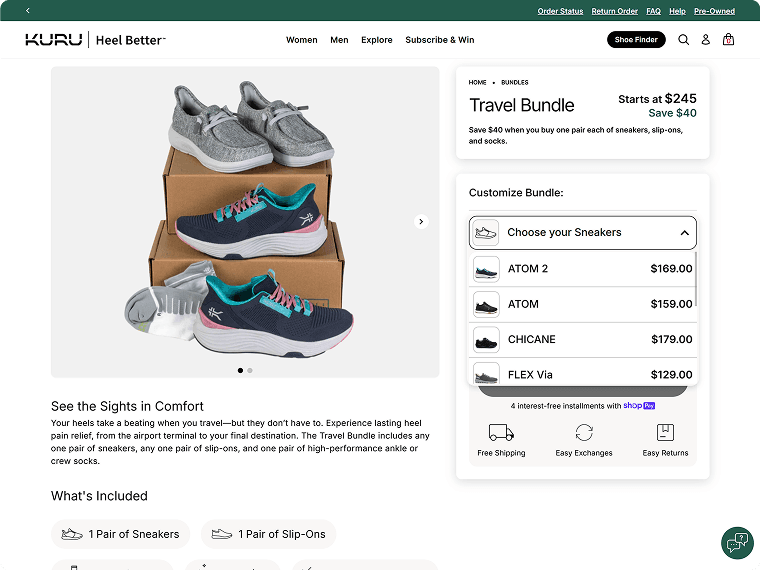Open the Order Status link
761x570 pixels.
560,11
